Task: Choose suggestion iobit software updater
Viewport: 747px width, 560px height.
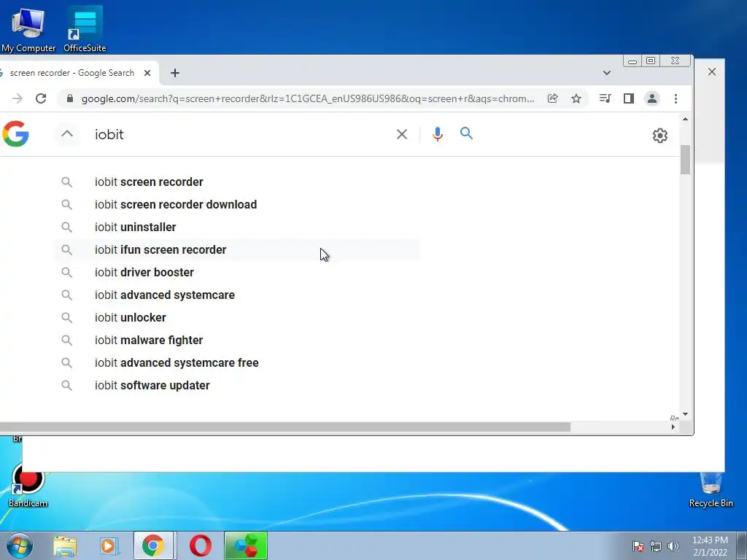Action: [237, 385]
